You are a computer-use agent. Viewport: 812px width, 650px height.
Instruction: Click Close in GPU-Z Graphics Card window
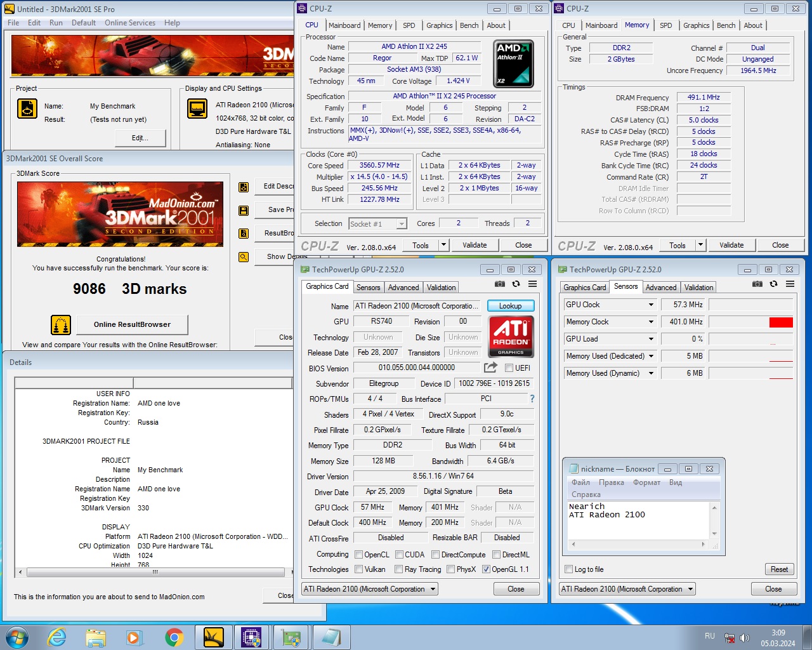(x=516, y=589)
